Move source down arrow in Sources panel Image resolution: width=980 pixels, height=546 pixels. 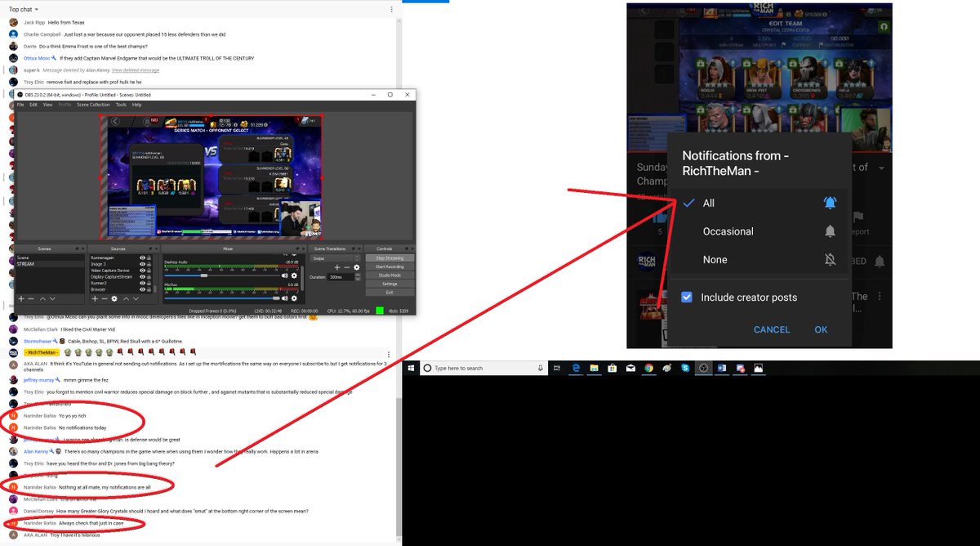coord(136,298)
